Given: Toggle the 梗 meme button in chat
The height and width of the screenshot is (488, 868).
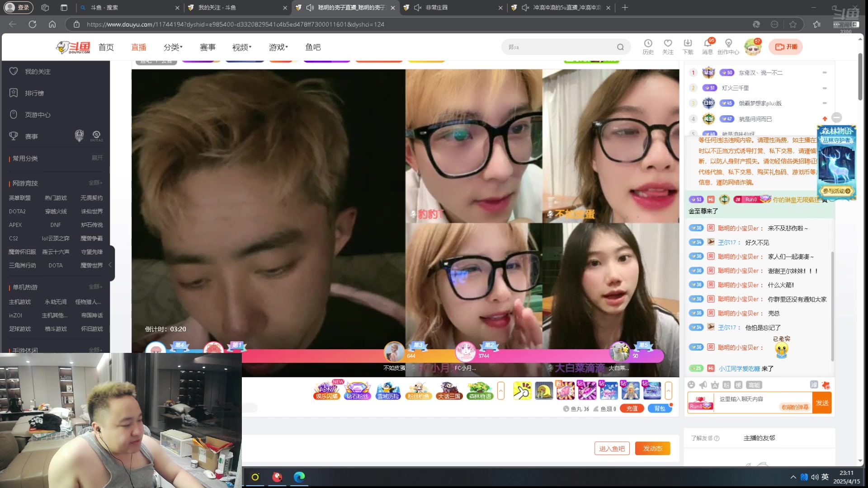Looking at the screenshot, I should pos(738,385).
